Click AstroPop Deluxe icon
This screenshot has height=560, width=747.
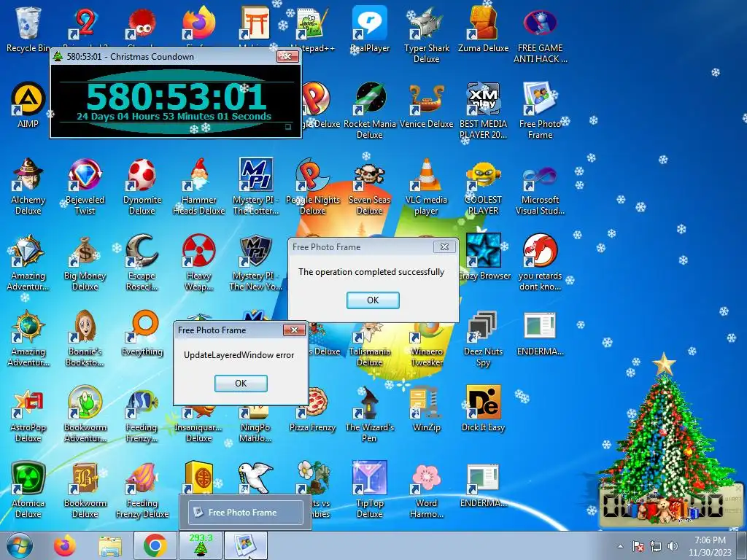pyautogui.click(x=28, y=414)
